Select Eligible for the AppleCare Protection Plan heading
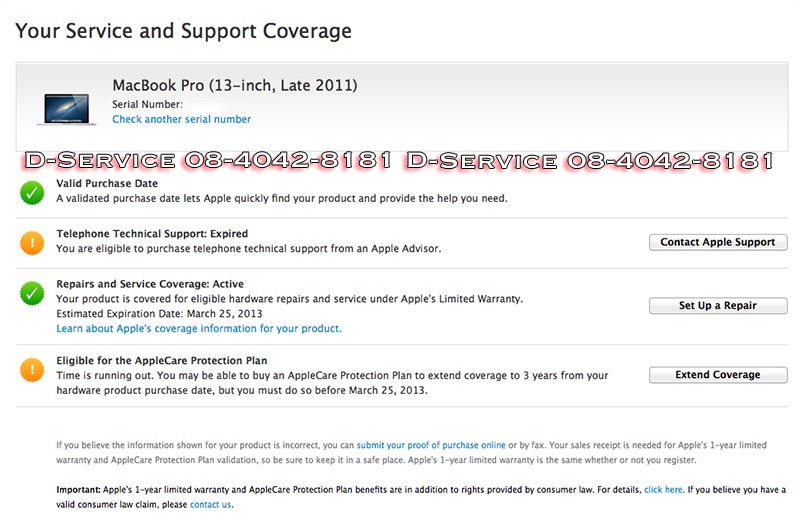The image size is (800, 529). (161, 360)
